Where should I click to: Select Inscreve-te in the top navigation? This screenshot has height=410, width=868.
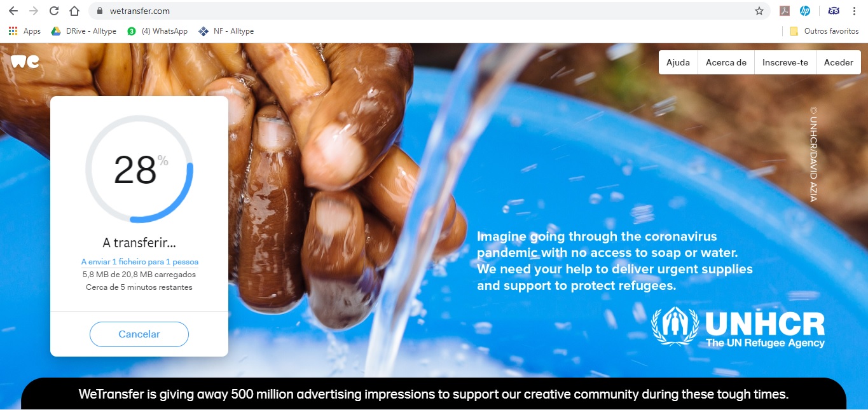click(785, 62)
